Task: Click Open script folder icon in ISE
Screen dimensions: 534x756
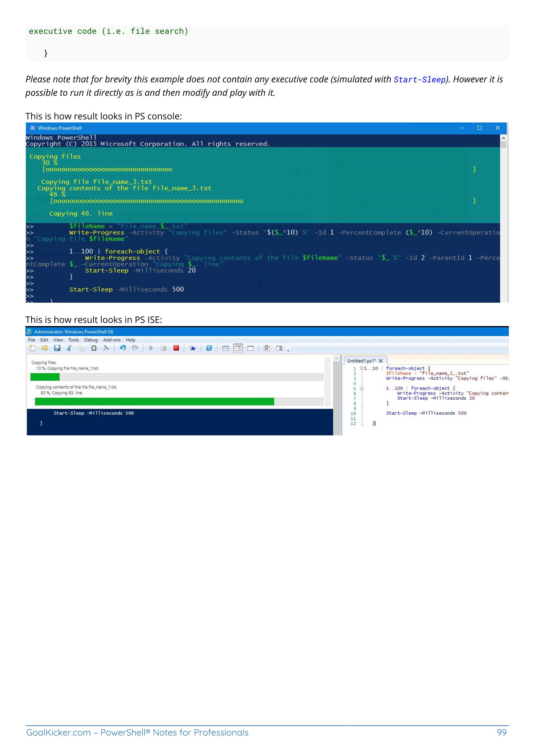Action: pos(45,348)
